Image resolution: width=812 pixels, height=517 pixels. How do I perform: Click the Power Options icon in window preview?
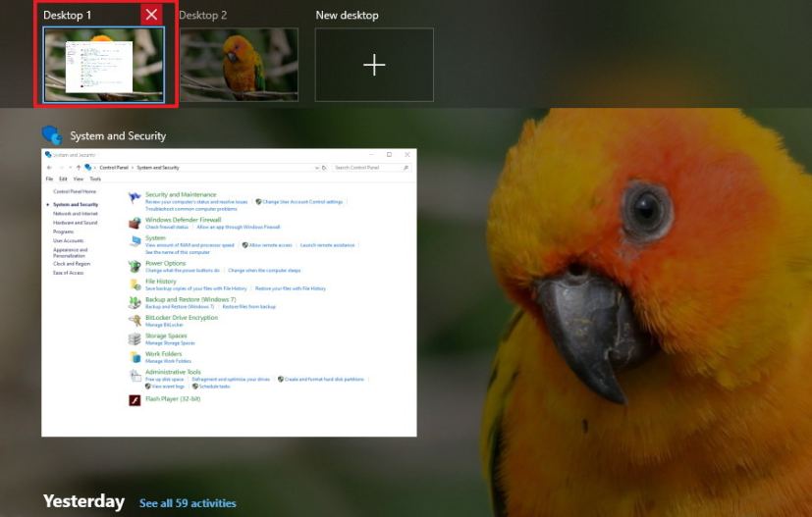pyautogui.click(x=135, y=266)
